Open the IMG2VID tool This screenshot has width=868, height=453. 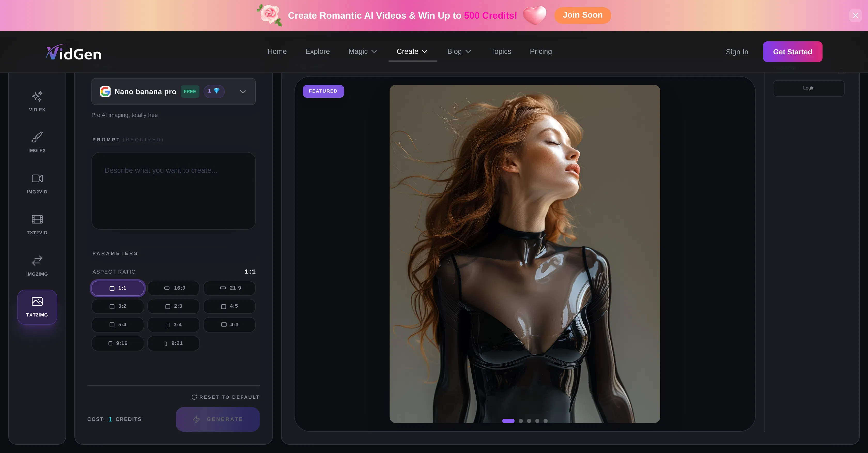click(37, 183)
